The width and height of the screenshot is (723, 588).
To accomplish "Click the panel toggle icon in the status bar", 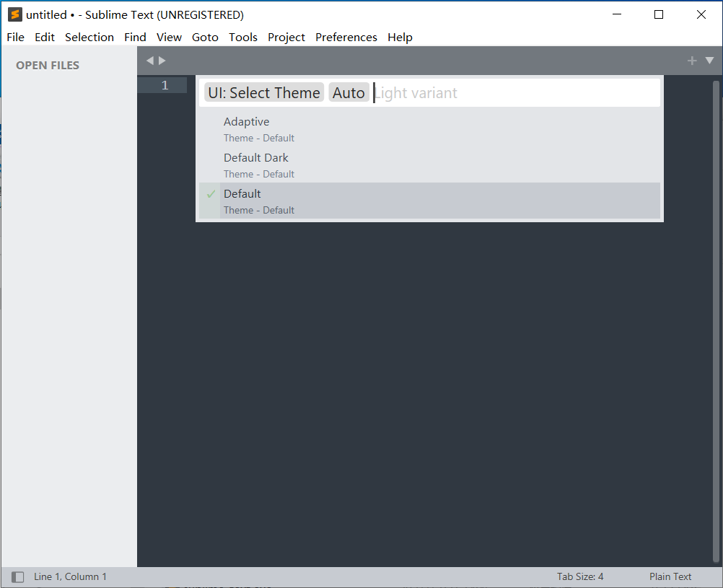I will point(17,576).
